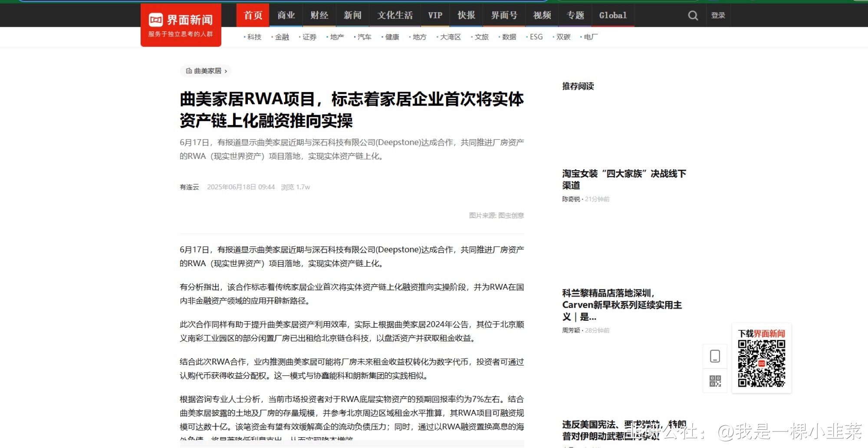Click the 登录 login link
868x448 pixels.
tap(718, 16)
